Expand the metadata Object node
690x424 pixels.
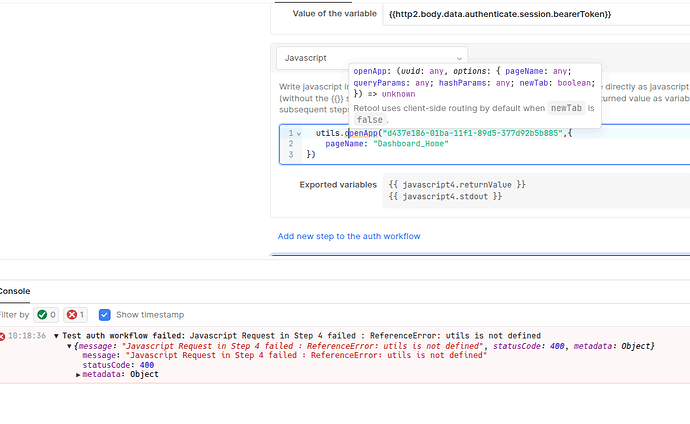tap(79, 375)
